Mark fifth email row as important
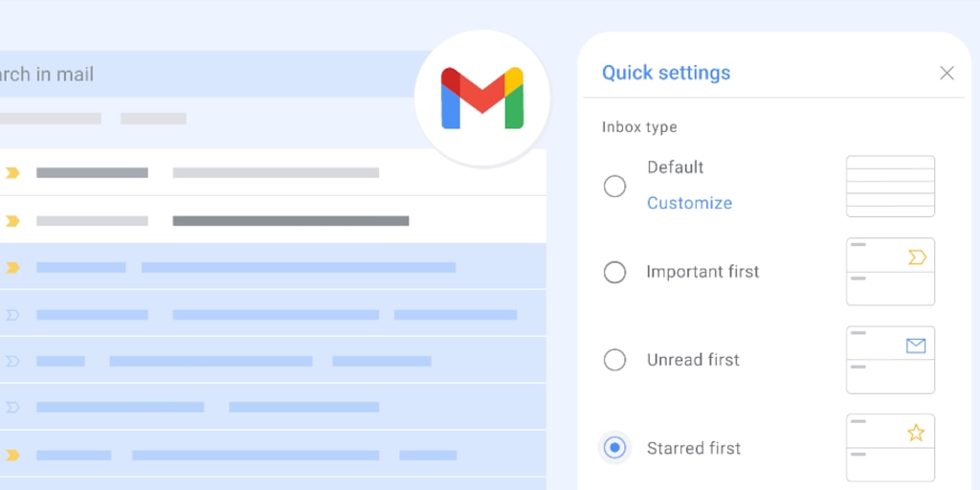This screenshot has width=980, height=490. click(x=12, y=361)
